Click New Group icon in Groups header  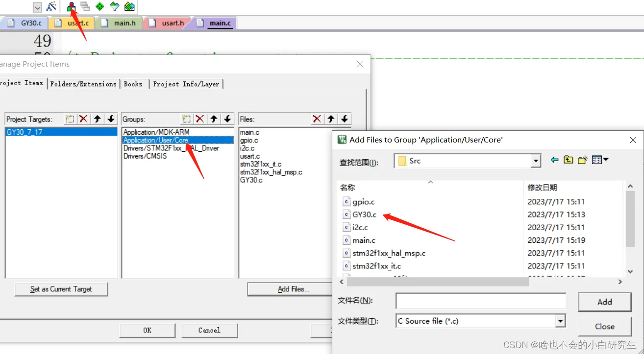186,119
